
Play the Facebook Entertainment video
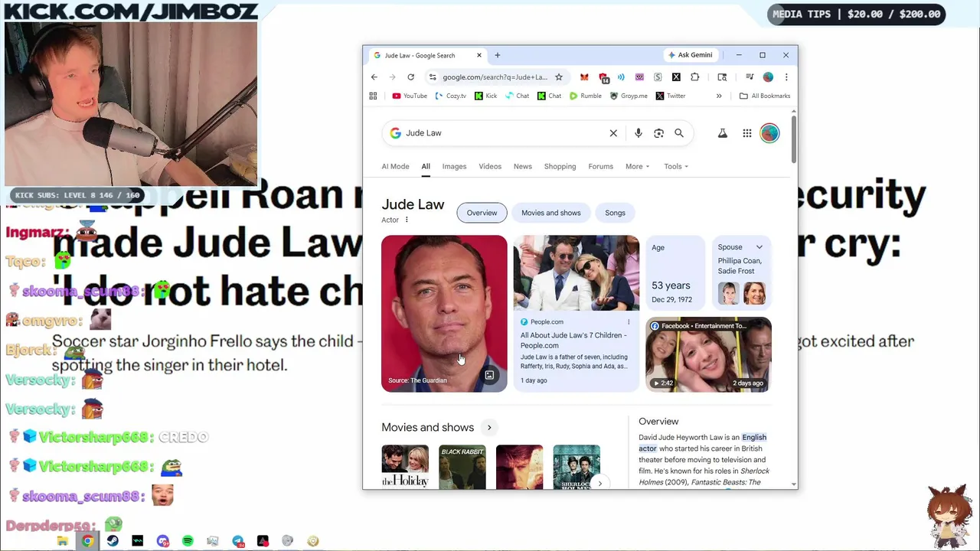click(x=708, y=354)
